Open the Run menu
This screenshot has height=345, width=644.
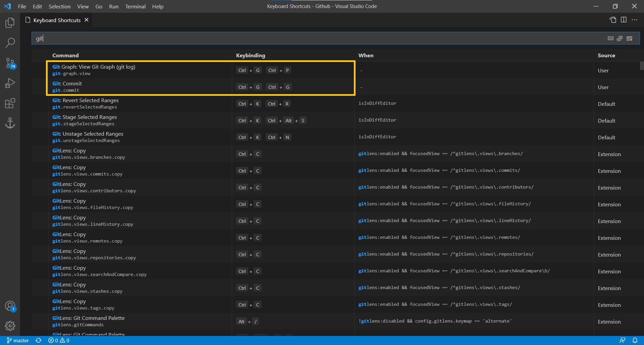(114, 6)
